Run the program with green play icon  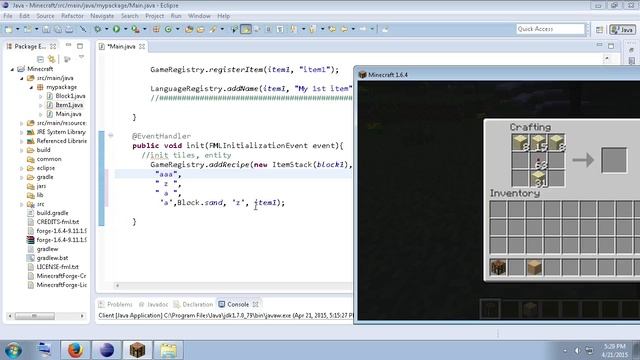click(116, 29)
